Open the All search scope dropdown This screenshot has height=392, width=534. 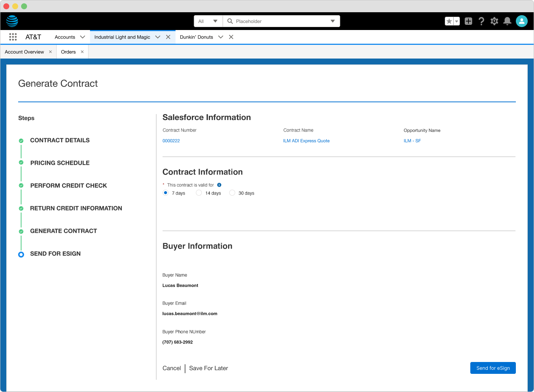click(x=208, y=21)
